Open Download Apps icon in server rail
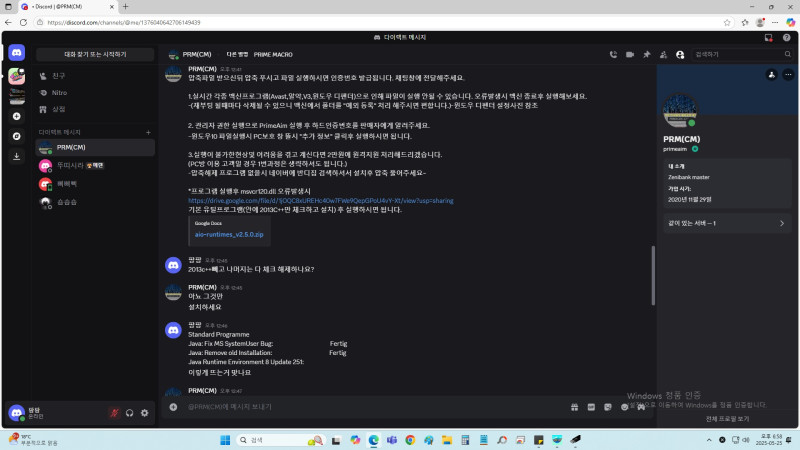 coord(17,156)
